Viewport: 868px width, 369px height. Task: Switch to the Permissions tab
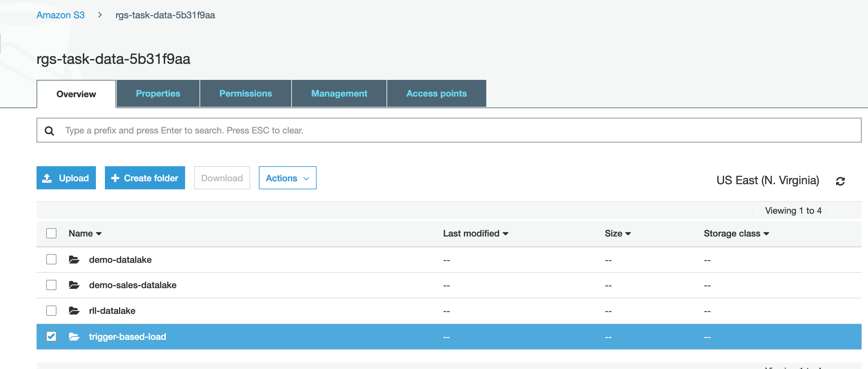245,93
